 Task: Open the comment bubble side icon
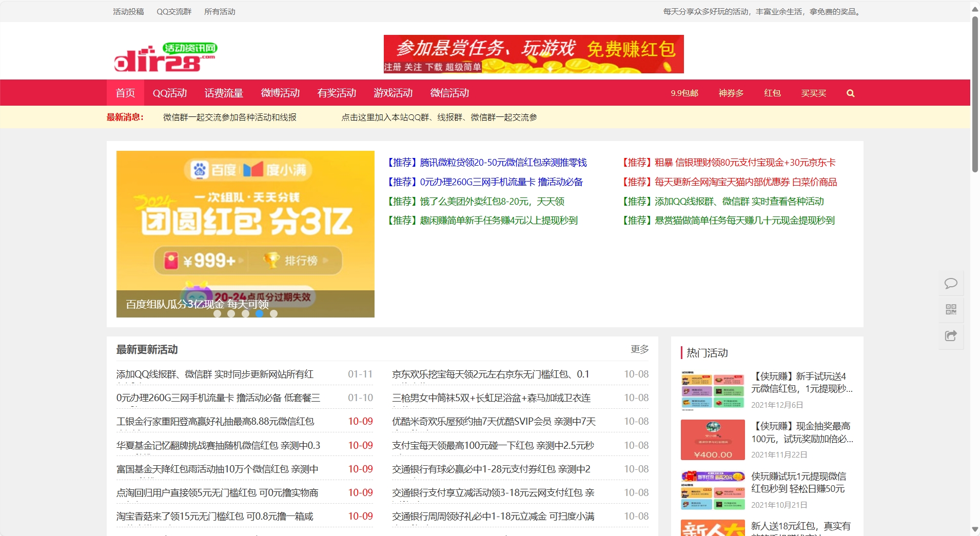(x=951, y=283)
